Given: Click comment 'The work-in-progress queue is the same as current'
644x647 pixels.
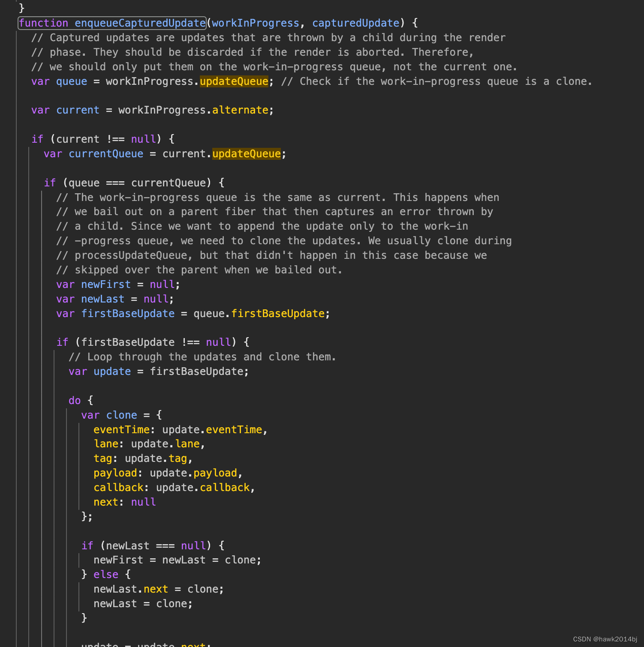Looking at the screenshot, I should point(278,198).
